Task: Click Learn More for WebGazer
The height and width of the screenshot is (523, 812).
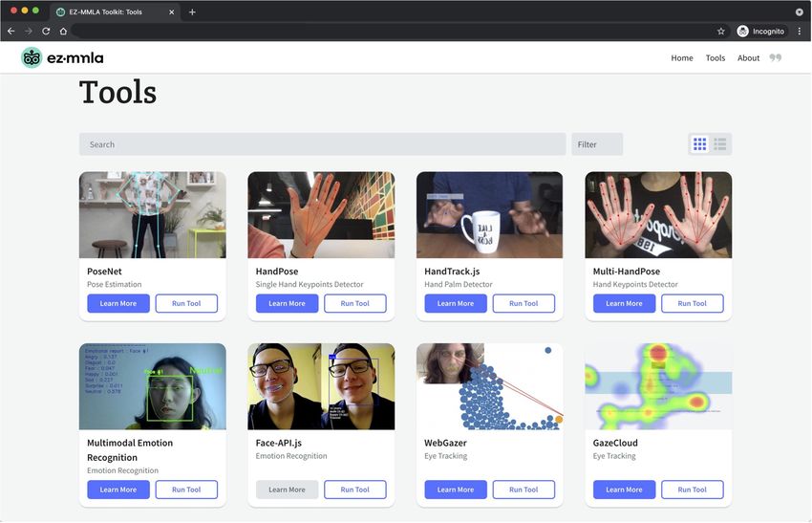Action: point(456,490)
